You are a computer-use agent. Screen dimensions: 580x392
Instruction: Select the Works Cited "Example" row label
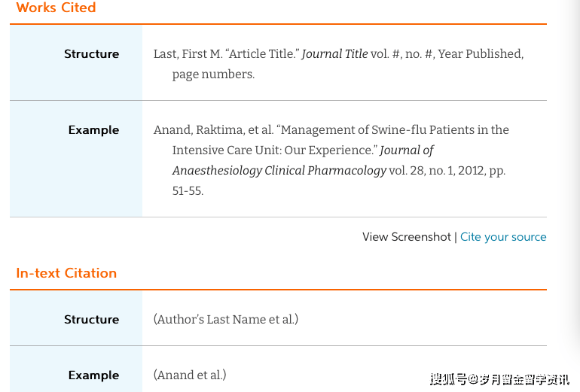point(93,130)
